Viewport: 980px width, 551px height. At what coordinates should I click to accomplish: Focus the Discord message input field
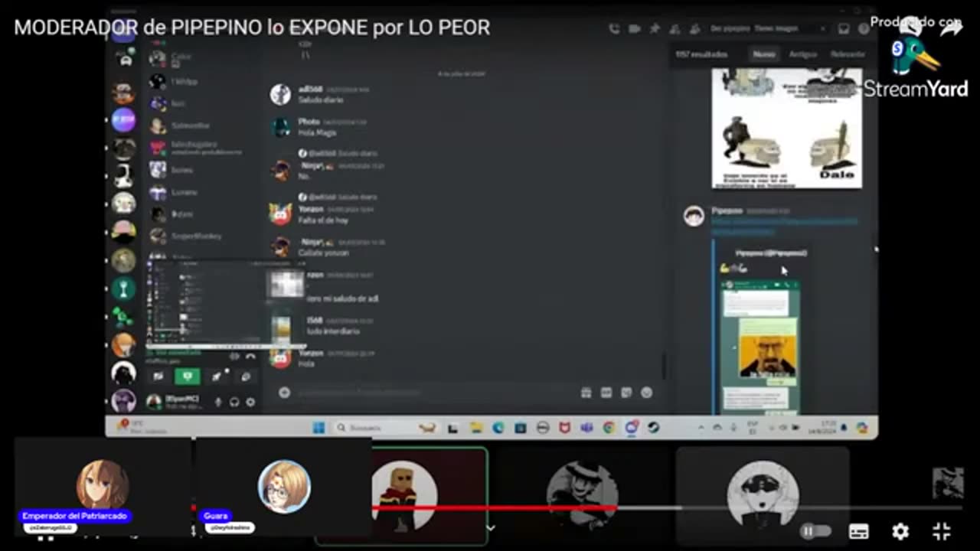tap(433, 393)
